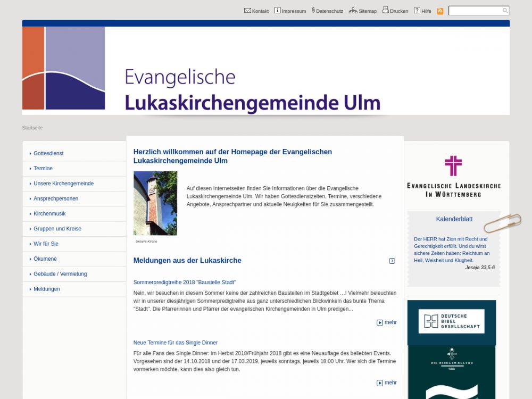Open the Termine navigation entry
Viewport: 532px width, 399px height.
[43, 168]
